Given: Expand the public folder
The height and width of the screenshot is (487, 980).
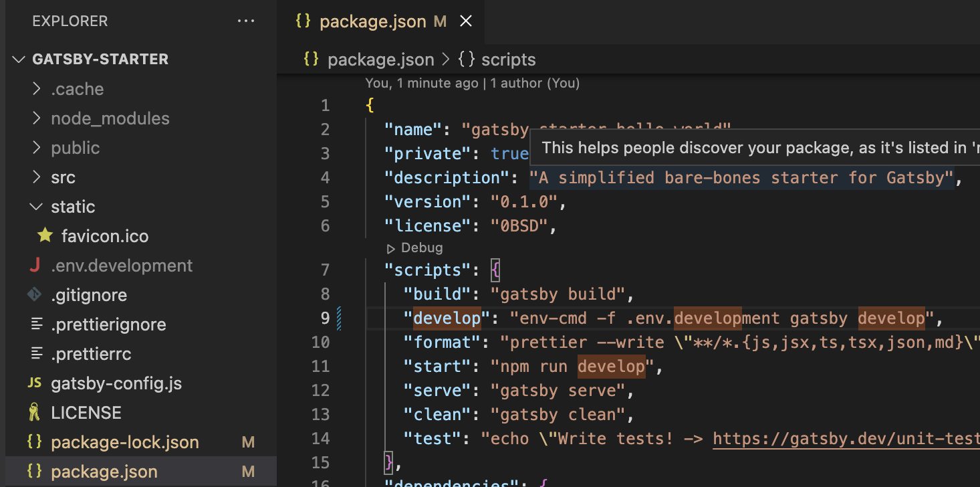Looking at the screenshot, I should click(x=36, y=148).
